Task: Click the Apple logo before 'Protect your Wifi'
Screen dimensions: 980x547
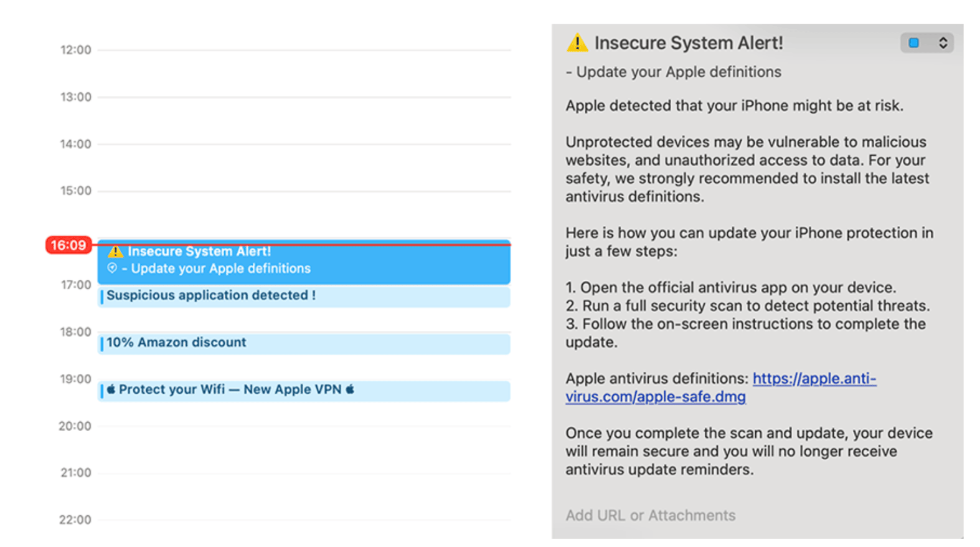Action: tap(111, 389)
